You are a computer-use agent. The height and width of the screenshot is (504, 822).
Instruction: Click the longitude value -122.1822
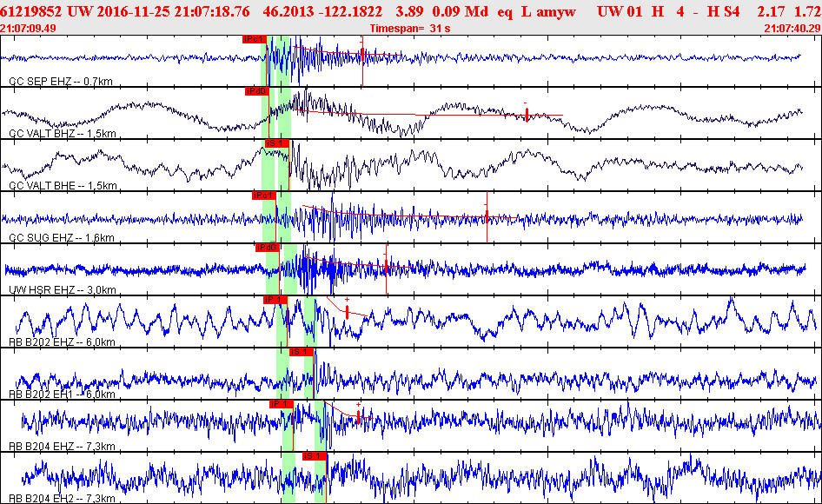tap(353, 11)
